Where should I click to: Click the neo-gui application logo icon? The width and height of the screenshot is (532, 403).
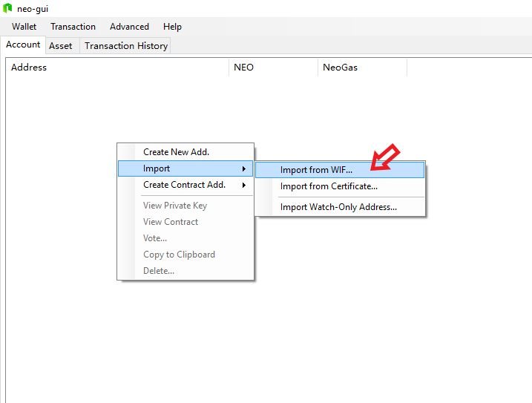(7, 8)
